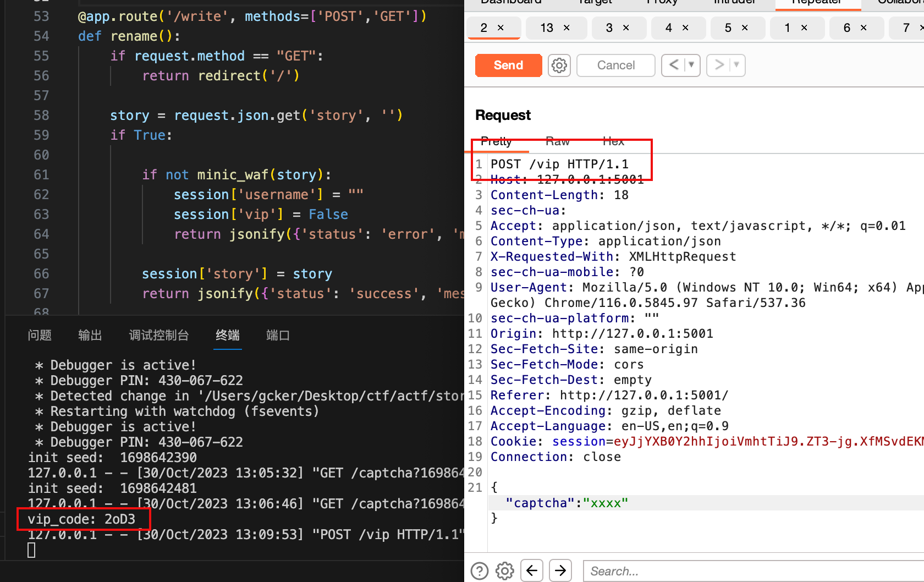Open request settings gear next to Send
This screenshot has width=924, height=582.
pyautogui.click(x=559, y=65)
